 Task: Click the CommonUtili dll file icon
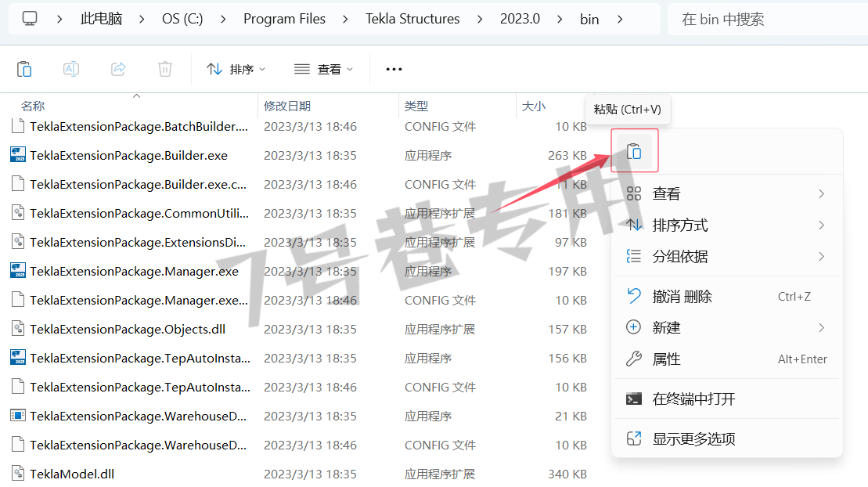tap(18, 213)
